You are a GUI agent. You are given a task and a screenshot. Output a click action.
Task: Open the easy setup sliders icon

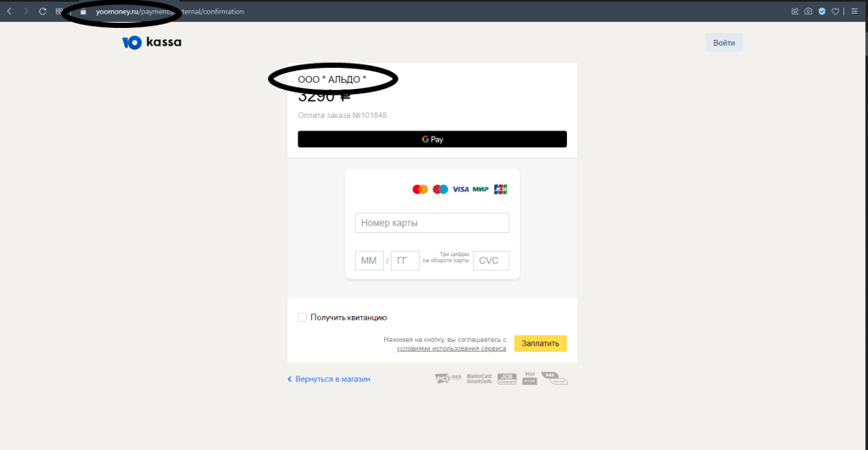[x=854, y=11]
